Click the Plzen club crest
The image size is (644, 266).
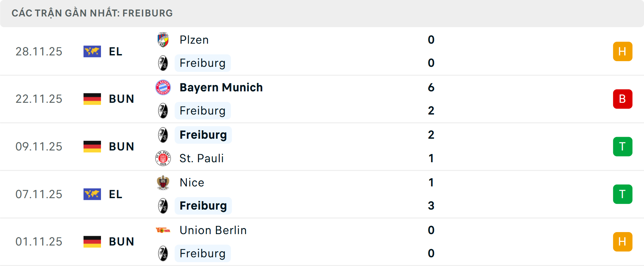163,40
